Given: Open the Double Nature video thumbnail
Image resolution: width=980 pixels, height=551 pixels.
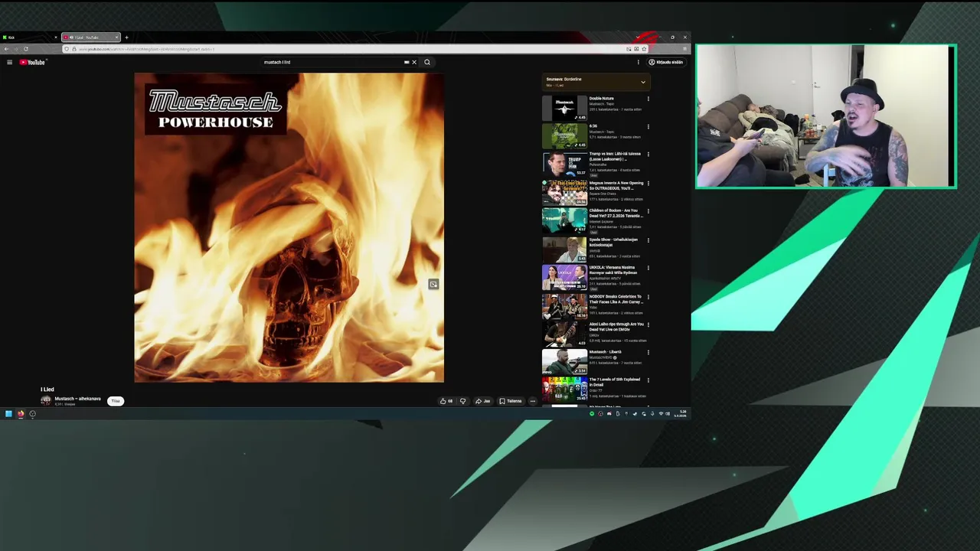Looking at the screenshot, I should point(564,108).
